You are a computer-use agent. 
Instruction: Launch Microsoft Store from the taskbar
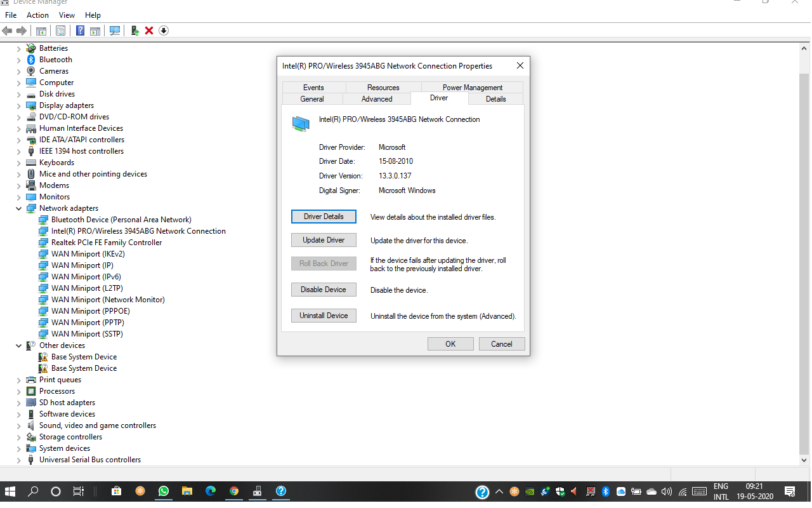click(117, 491)
